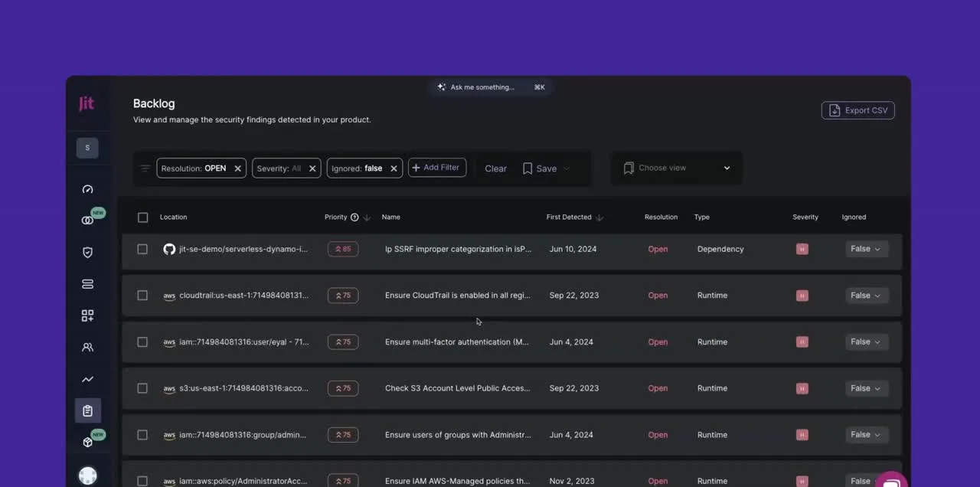The height and width of the screenshot is (487, 980).
Task: Open finding 'Ip SSRF improper categorization in isP...'
Action: [x=458, y=249]
